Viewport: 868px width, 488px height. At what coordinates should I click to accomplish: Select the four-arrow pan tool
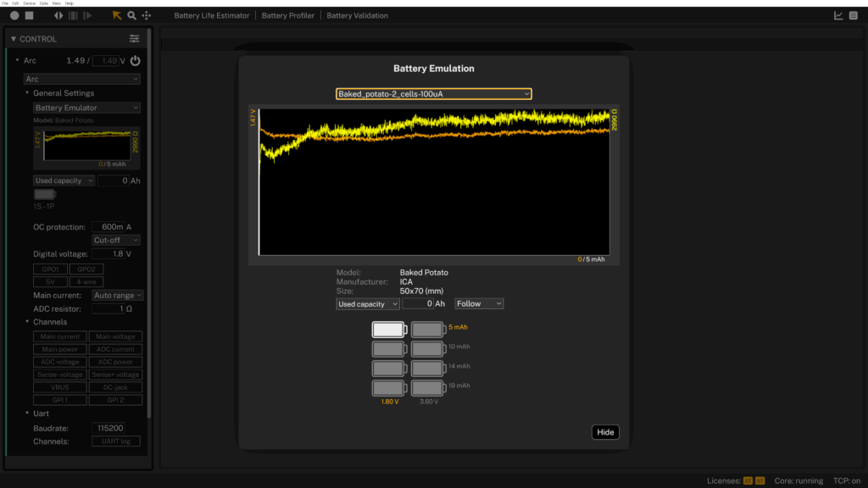tap(146, 15)
